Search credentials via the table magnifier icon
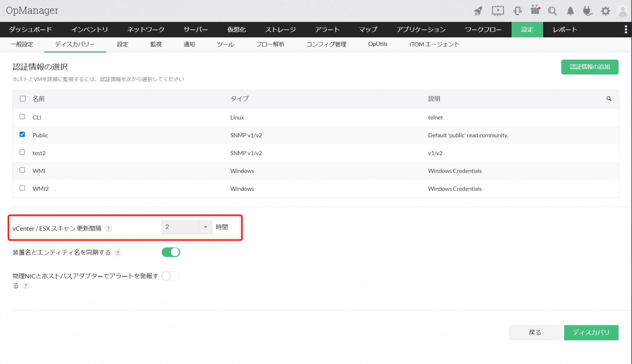Image resolution: width=632 pixels, height=364 pixels. pos(609,99)
